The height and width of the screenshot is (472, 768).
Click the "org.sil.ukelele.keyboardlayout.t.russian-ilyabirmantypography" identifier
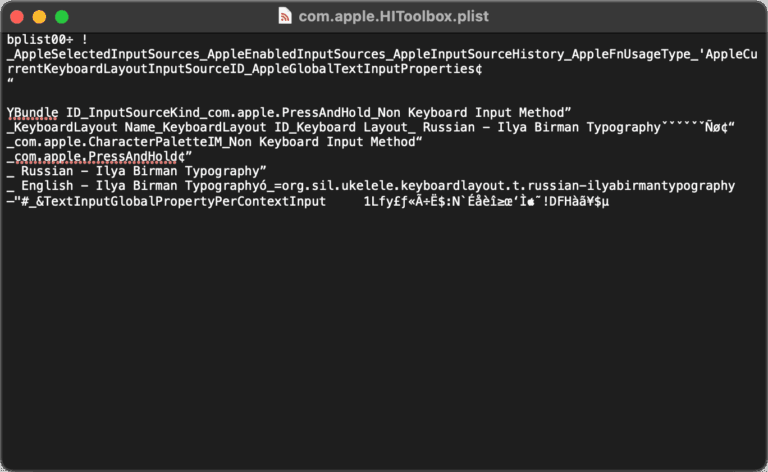pyautogui.click(x=508, y=186)
